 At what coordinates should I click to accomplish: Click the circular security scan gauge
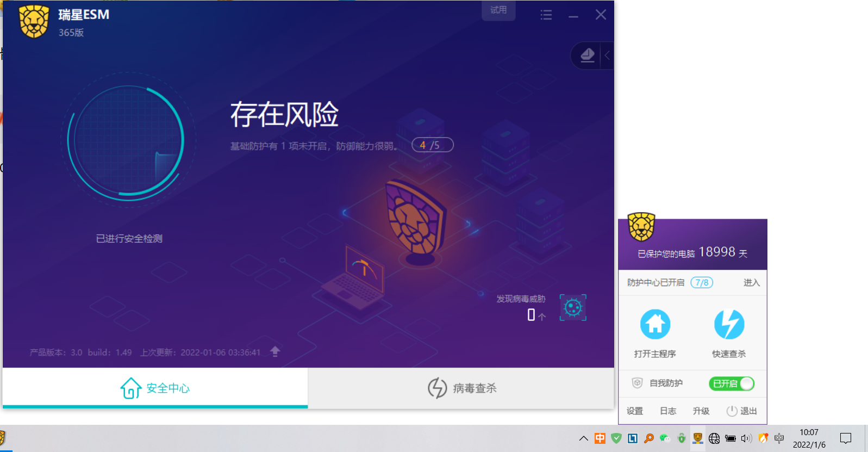point(129,140)
